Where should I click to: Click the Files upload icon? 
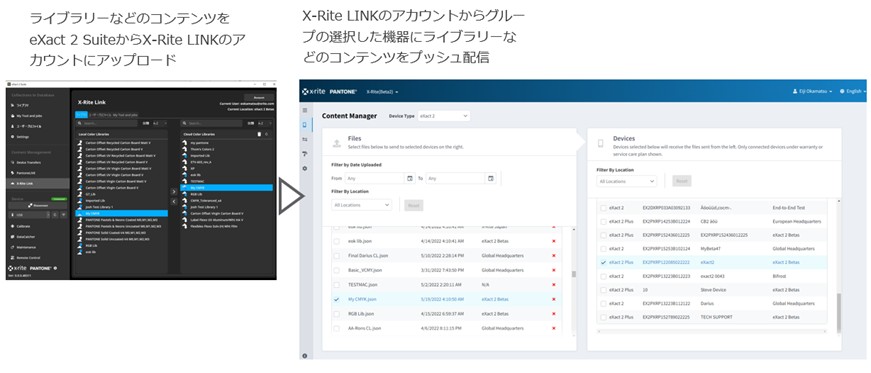click(336, 143)
